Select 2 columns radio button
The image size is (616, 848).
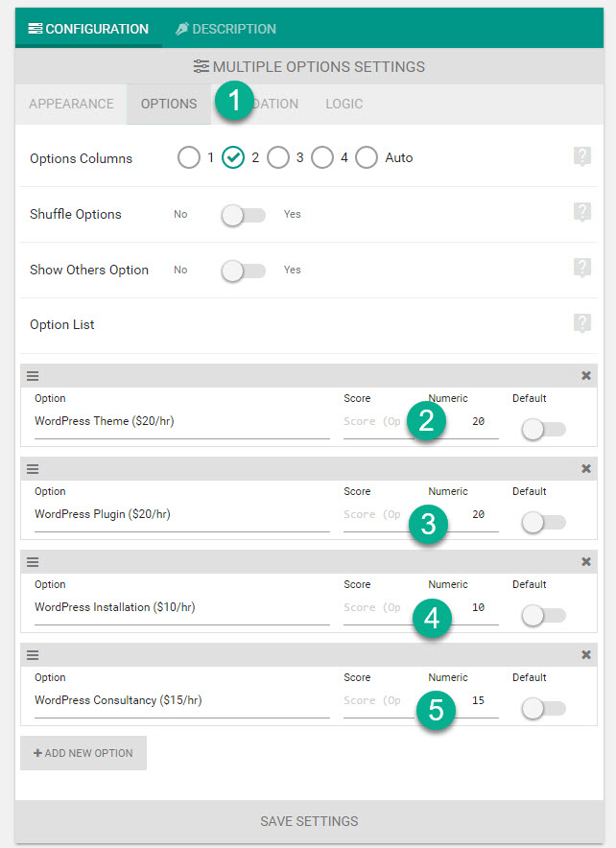point(233,158)
